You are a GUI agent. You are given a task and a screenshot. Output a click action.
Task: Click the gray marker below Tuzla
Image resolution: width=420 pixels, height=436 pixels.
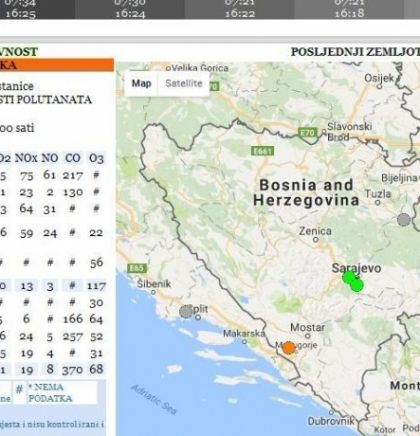[x=404, y=220]
